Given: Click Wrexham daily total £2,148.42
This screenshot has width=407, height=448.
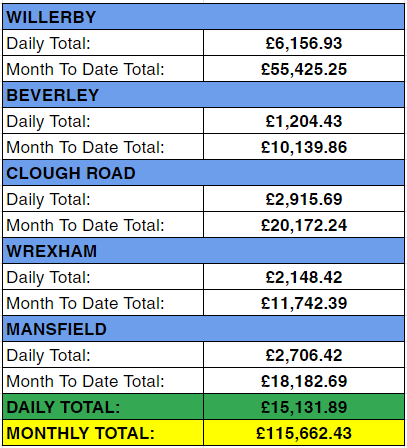Looking at the screenshot, I should [x=304, y=277].
